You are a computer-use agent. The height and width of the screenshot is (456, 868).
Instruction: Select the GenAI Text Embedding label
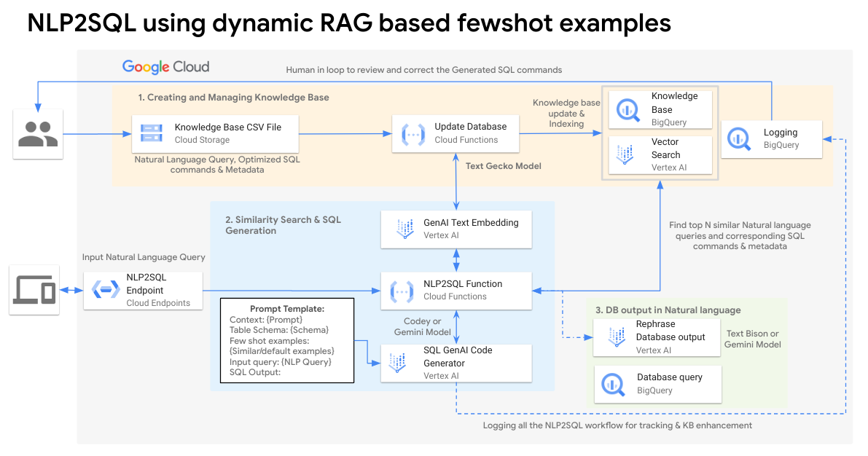point(471,222)
